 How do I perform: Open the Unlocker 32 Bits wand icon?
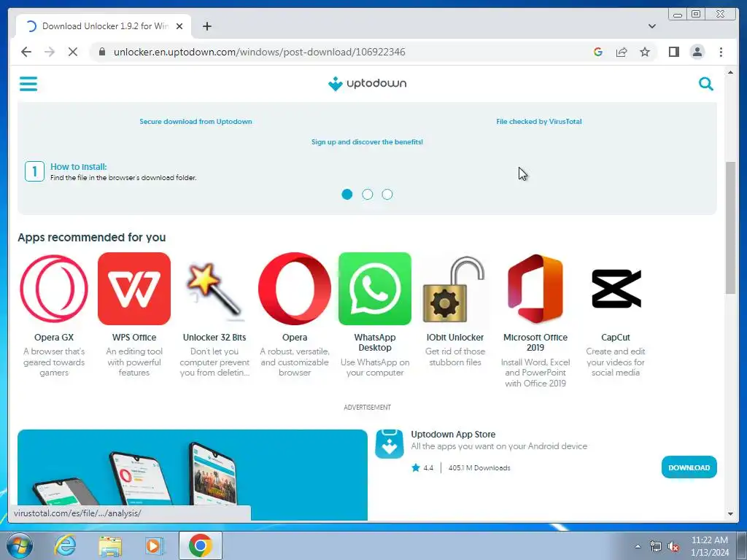tap(214, 289)
